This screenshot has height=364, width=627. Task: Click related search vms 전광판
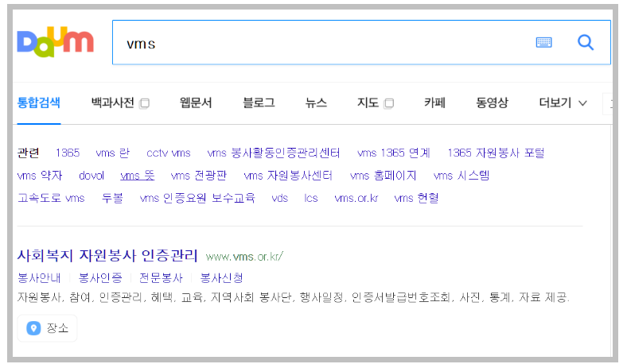tap(199, 176)
